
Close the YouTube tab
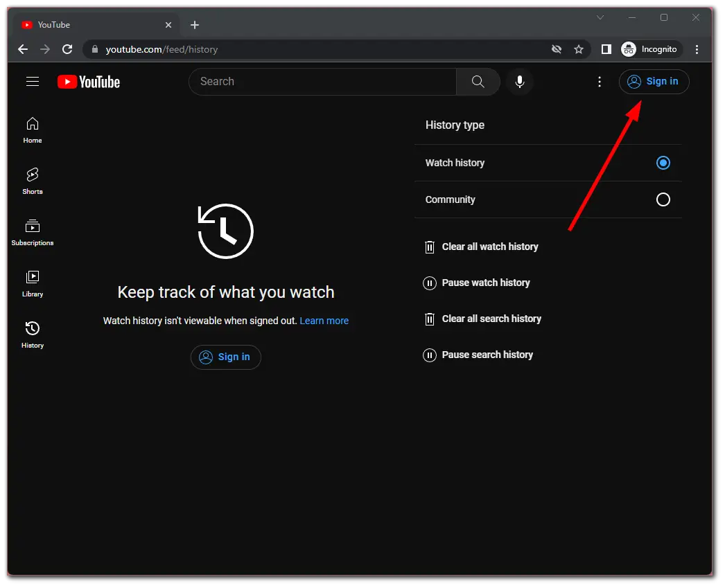coord(168,25)
